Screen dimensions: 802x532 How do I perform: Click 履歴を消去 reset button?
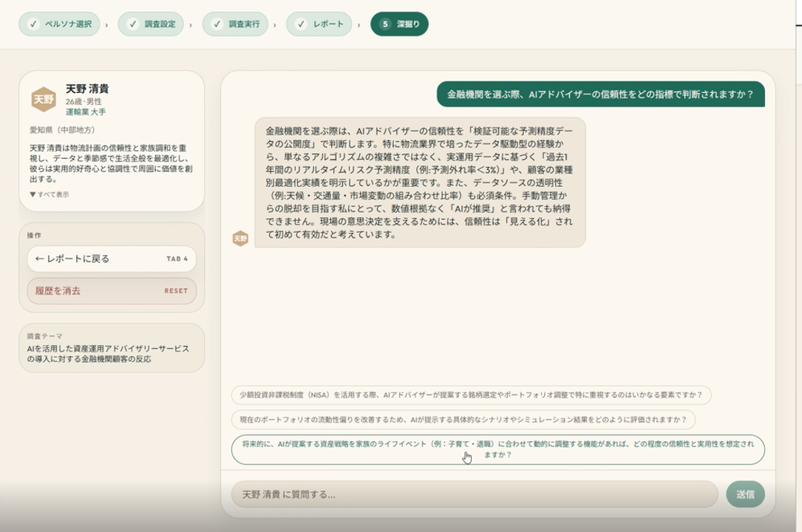click(112, 291)
